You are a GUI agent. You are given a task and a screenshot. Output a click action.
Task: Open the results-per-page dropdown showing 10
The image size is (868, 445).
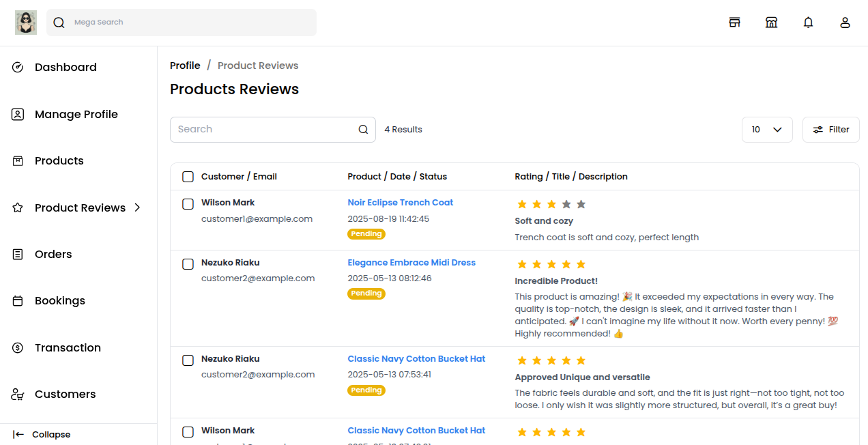coord(767,129)
